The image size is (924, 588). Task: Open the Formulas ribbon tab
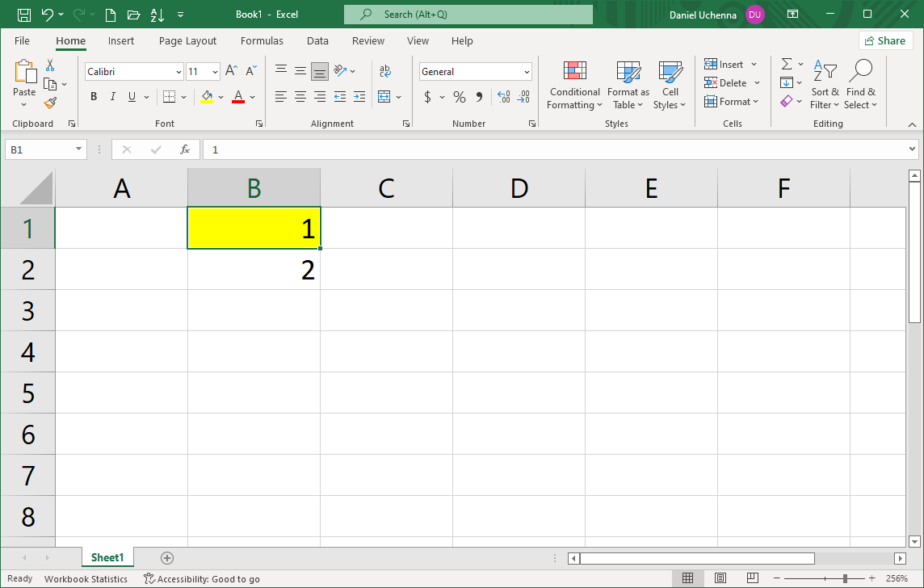(262, 41)
